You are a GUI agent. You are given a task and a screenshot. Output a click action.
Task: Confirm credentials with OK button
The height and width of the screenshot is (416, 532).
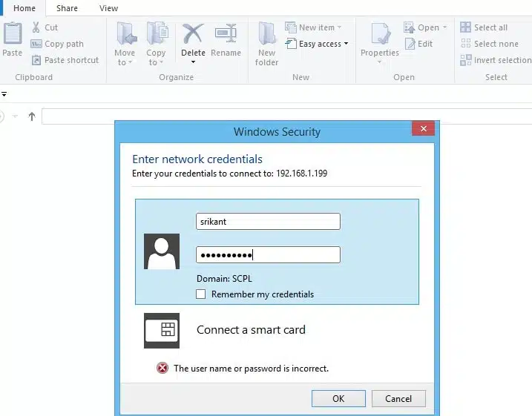click(338, 398)
